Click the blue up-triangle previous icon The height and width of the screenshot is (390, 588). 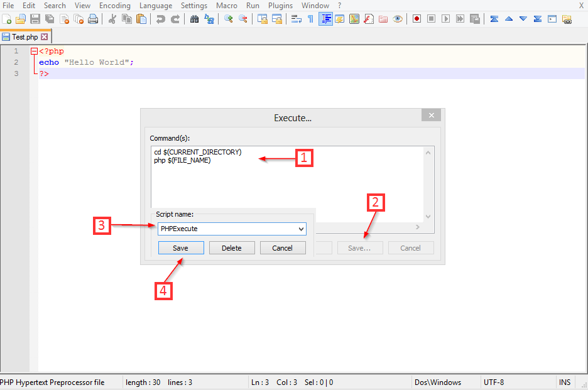pos(509,19)
